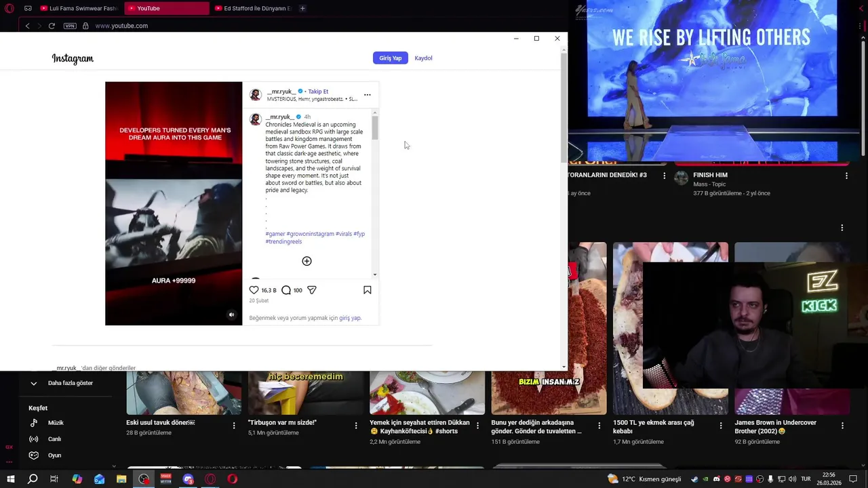The height and width of the screenshot is (488, 868).
Task: Go back with the browser back arrow
Action: click(27, 26)
